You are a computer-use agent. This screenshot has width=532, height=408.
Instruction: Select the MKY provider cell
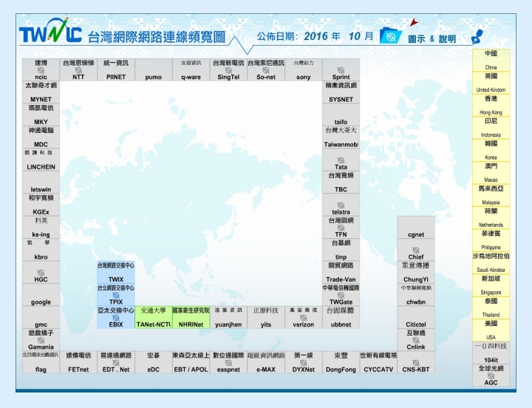(41, 115)
